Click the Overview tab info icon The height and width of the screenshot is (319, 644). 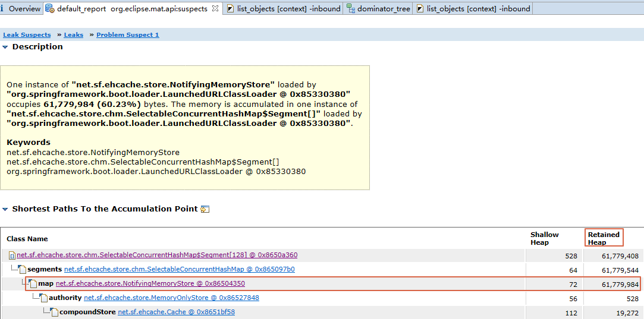pos(4,8)
